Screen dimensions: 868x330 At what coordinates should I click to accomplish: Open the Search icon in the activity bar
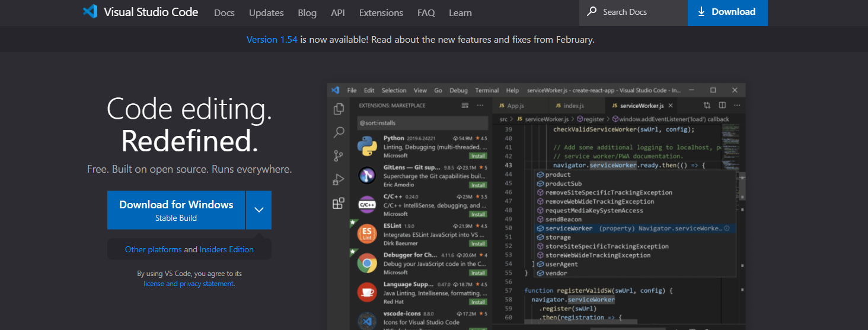339,132
